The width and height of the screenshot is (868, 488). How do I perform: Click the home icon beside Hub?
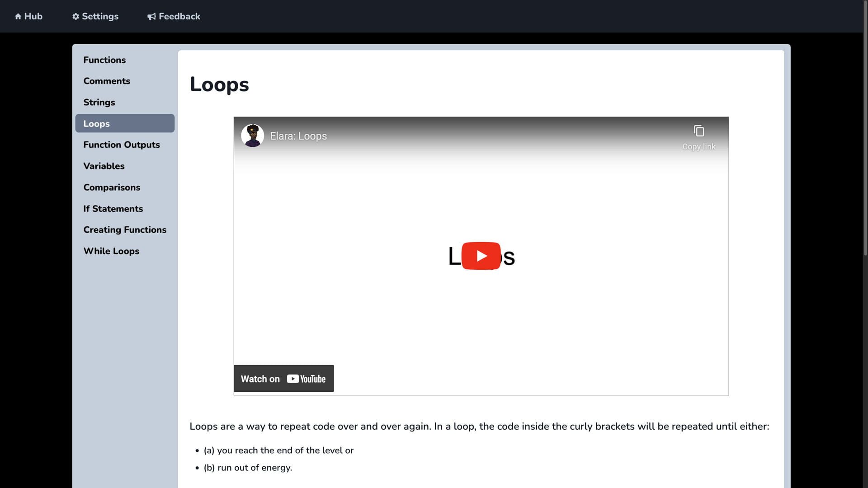18,17
